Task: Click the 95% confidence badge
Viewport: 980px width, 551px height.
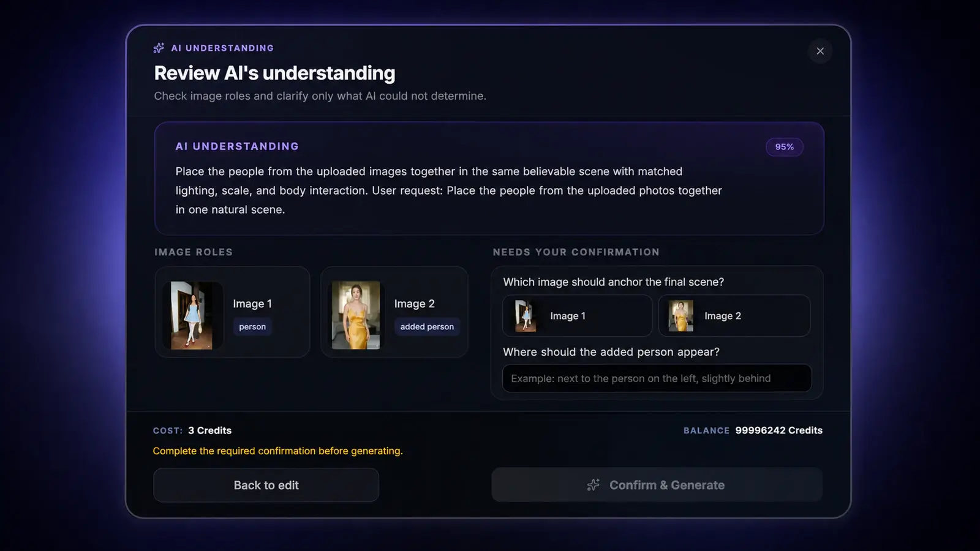Action: tap(785, 147)
